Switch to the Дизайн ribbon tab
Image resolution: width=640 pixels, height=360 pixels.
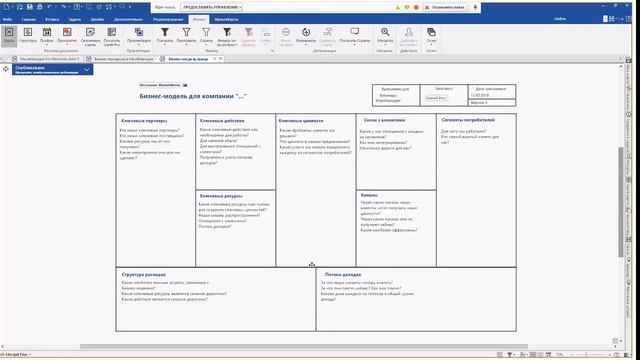97,19
